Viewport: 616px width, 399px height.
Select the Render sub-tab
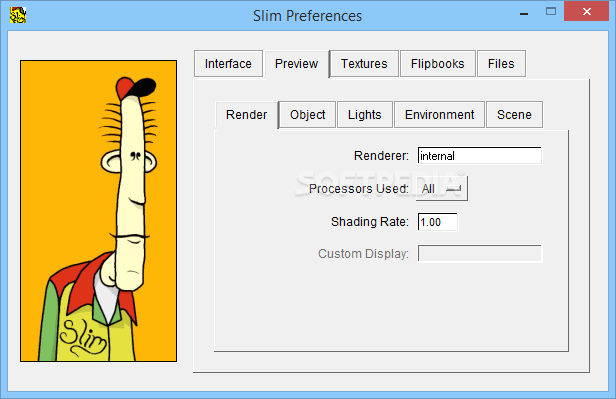pyautogui.click(x=247, y=115)
